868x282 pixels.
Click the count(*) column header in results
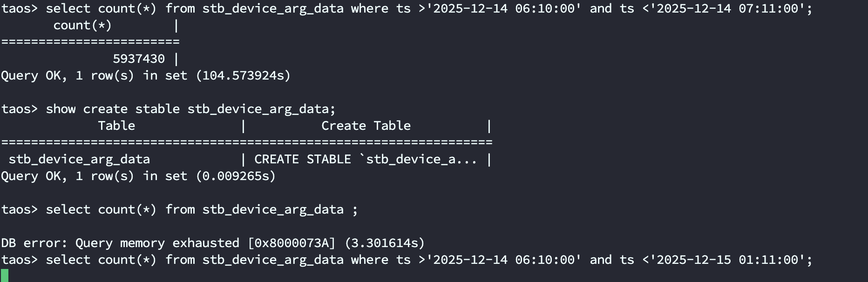[x=82, y=25]
